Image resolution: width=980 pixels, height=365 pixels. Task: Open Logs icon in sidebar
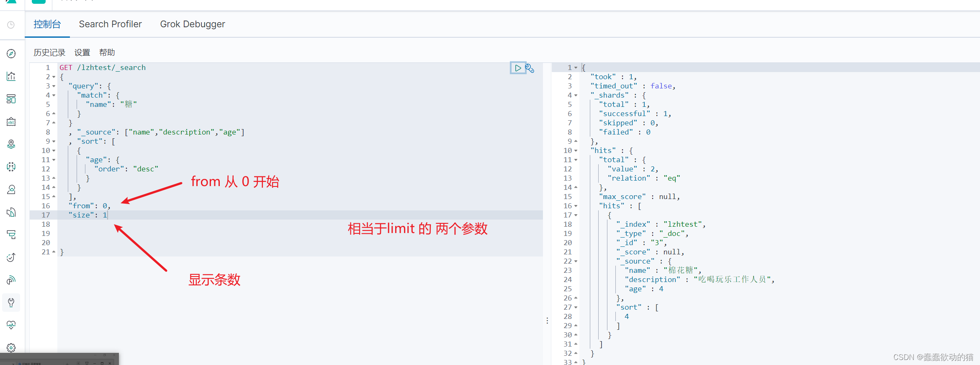pos(11,212)
